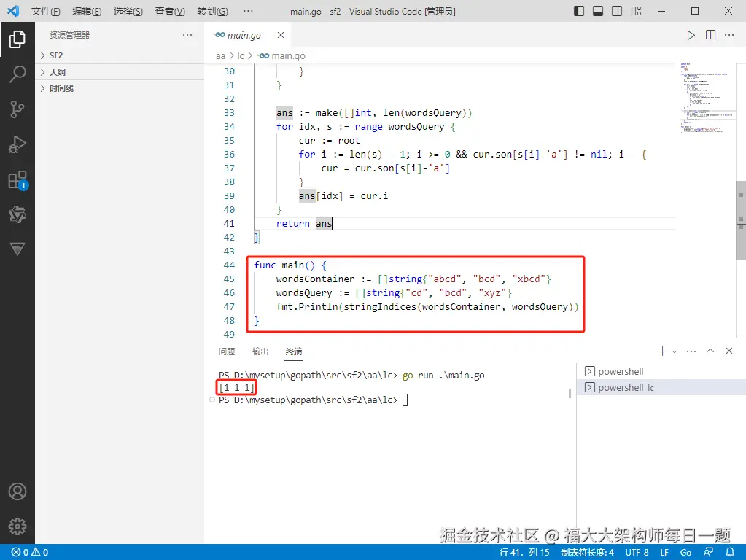Click the aa breadcrumb segment
746x560 pixels.
pyautogui.click(x=220, y=55)
